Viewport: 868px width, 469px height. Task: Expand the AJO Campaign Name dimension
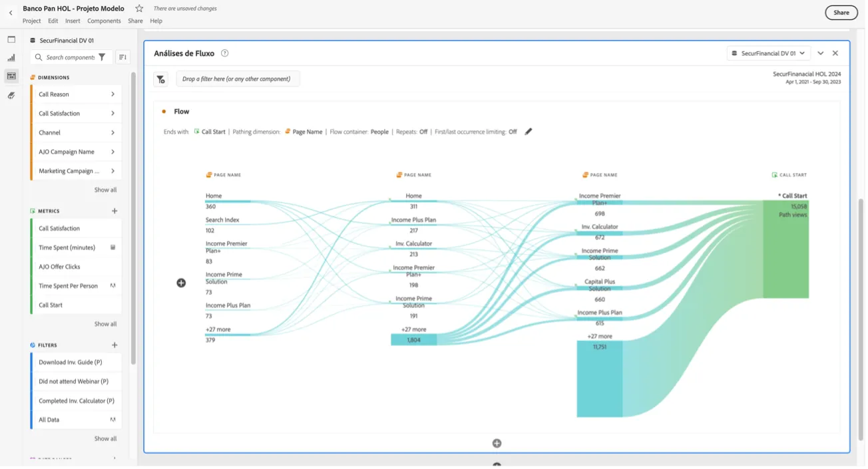(112, 152)
